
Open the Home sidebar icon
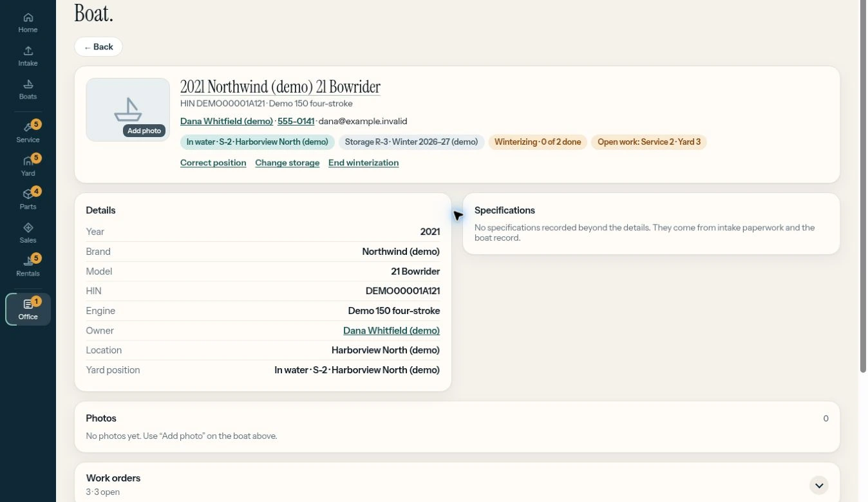pyautogui.click(x=28, y=23)
